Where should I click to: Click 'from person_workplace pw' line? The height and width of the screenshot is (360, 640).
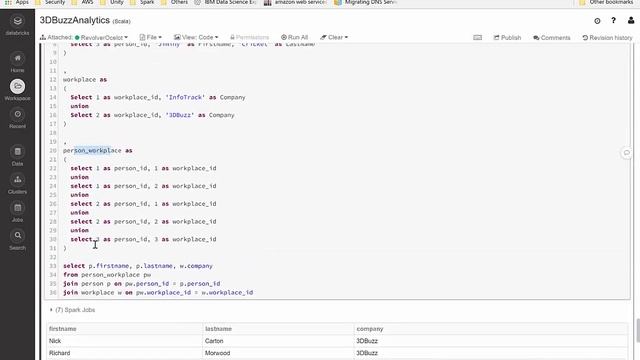click(x=107, y=275)
